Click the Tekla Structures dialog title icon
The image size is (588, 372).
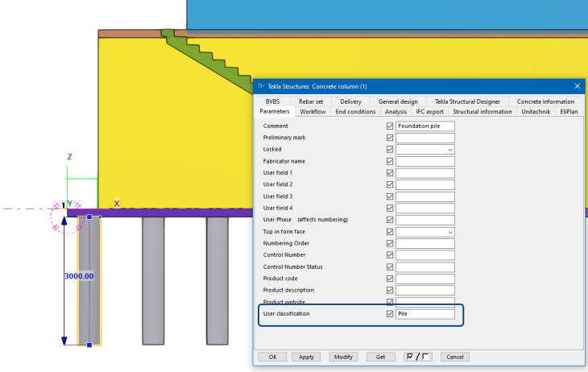(x=259, y=86)
